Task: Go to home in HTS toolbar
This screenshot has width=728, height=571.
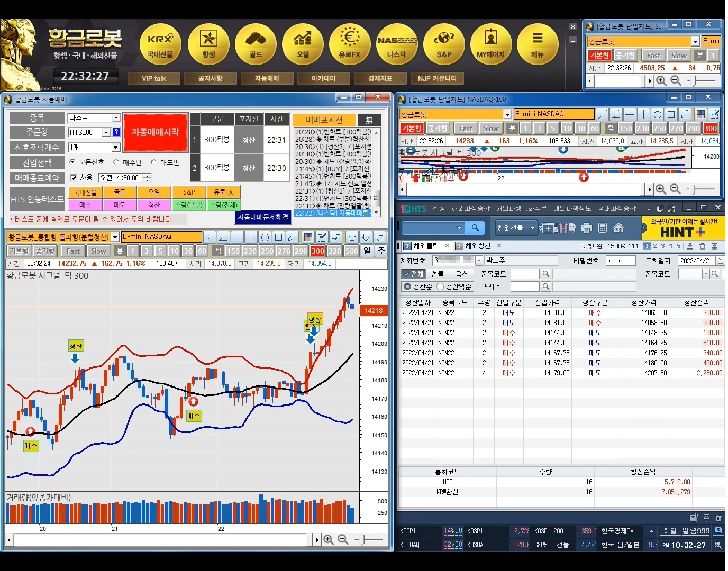Action: pos(618,228)
